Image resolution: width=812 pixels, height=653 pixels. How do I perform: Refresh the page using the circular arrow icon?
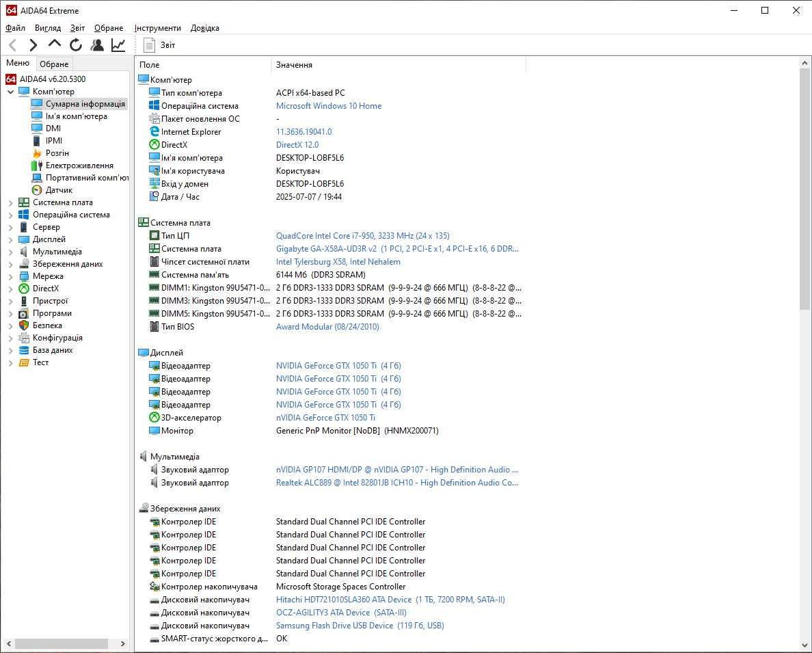[76, 46]
